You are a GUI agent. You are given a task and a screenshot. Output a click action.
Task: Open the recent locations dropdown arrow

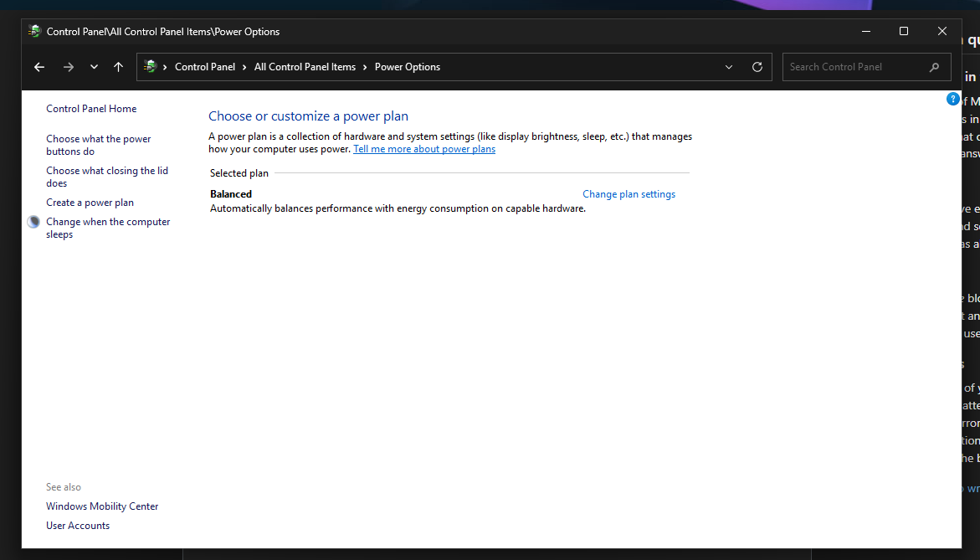click(94, 67)
